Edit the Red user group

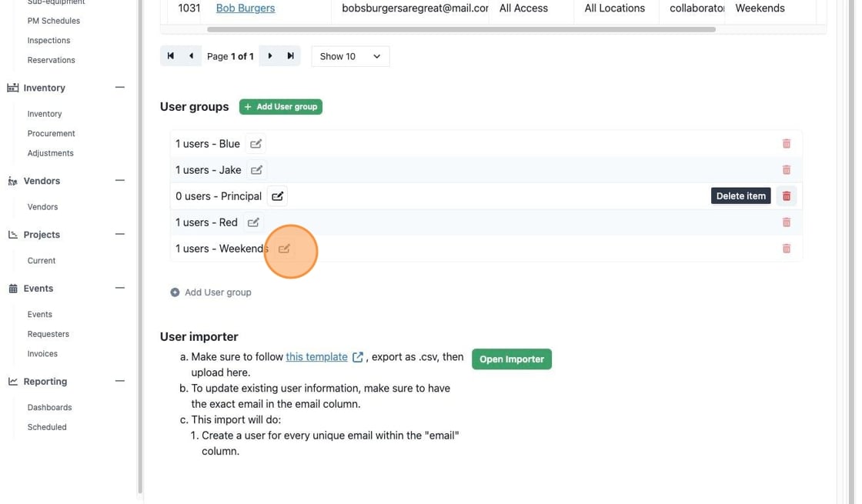point(253,222)
